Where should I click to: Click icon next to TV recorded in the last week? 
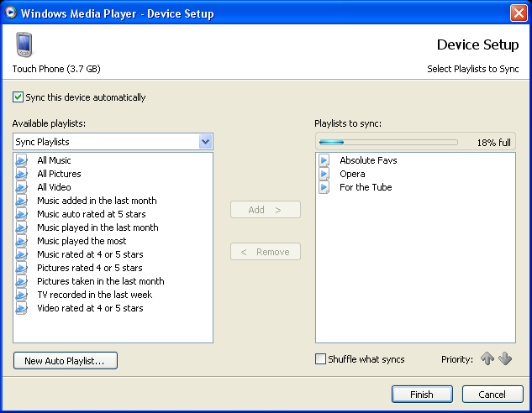pyautogui.click(x=21, y=295)
